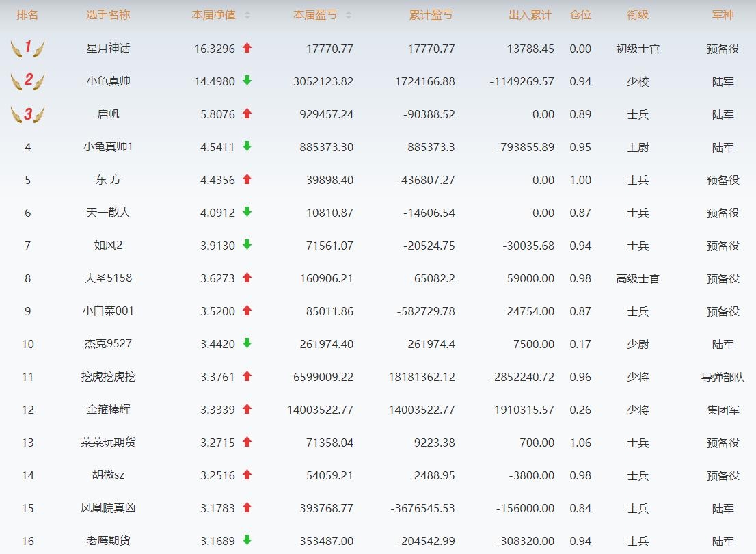Select cumulative value 18181362.12
This screenshot has height=554, width=756.
click(422, 377)
